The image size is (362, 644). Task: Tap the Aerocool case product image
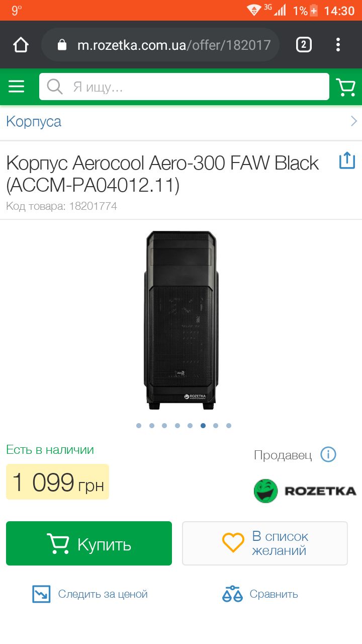tap(181, 320)
